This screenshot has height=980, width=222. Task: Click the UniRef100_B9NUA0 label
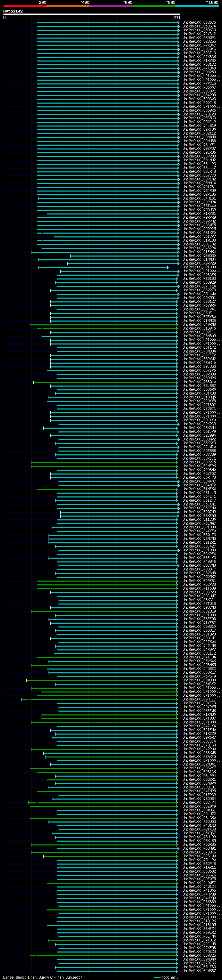coord(199,959)
